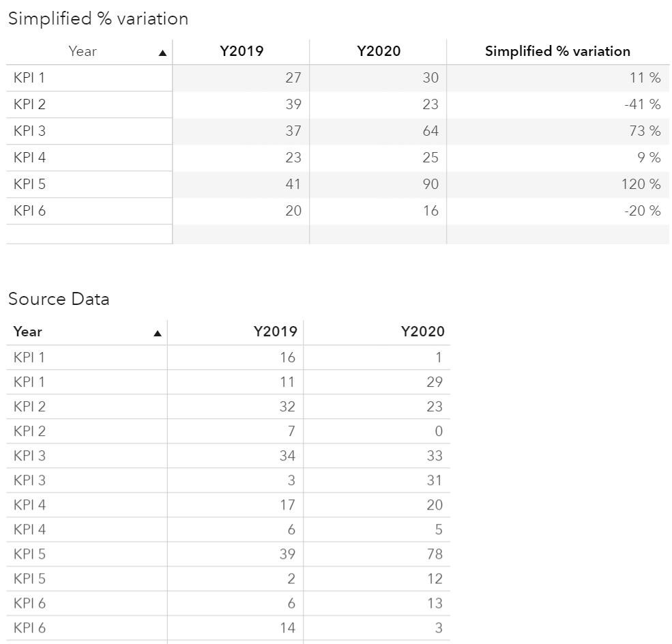Select the KPI 6 row label with -20 % variation

[29, 211]
